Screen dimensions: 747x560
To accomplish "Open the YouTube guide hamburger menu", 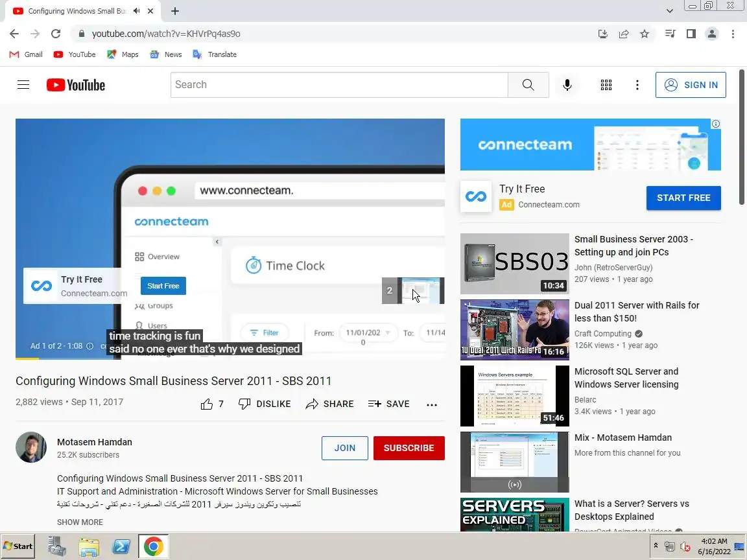I will coord(23,85).
